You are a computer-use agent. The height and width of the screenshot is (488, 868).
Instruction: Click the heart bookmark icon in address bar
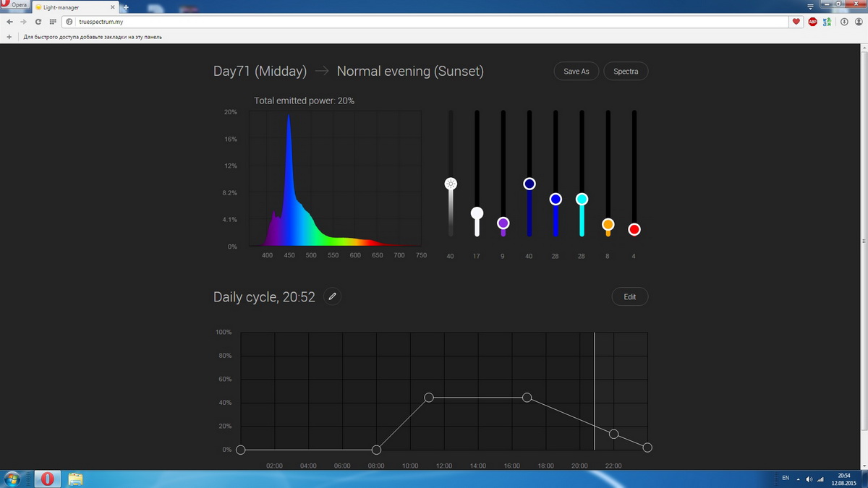point(796,22)
